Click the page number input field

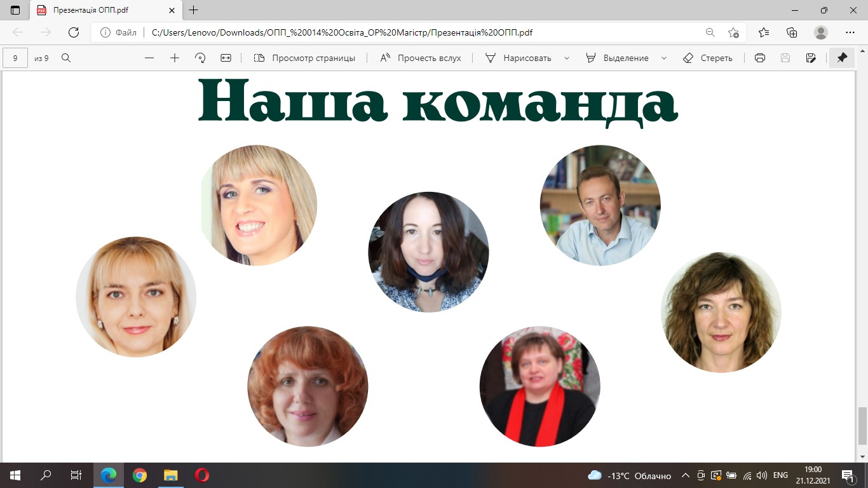click(x=15, y=58)
